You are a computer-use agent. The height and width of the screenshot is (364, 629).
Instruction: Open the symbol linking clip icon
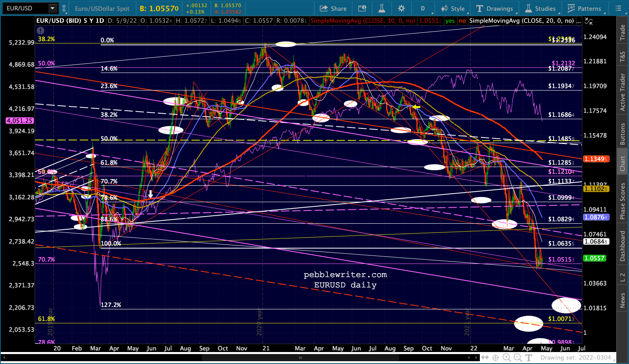64,8
